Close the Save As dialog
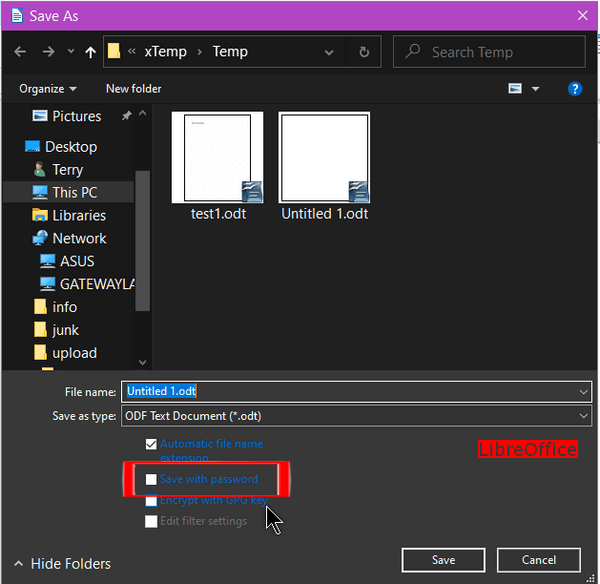Screen dimensions: 600x584 pos(583,16)
